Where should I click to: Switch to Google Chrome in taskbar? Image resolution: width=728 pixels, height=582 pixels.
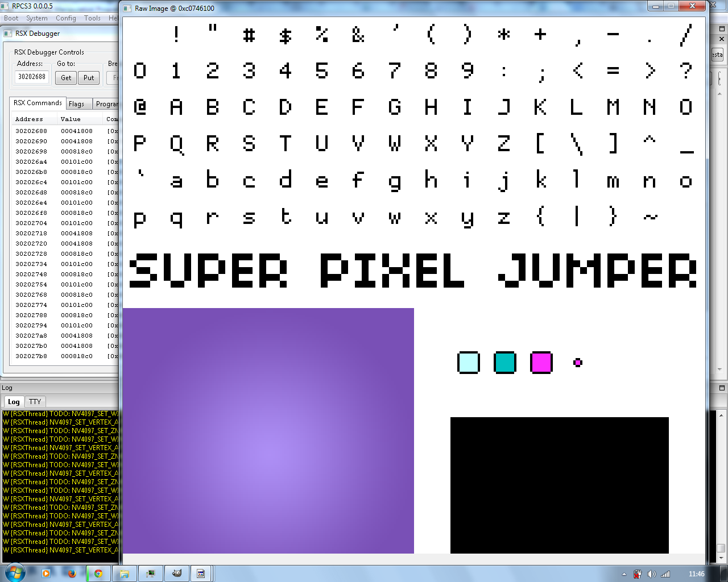pyautogui.click(x=98, y=573)
